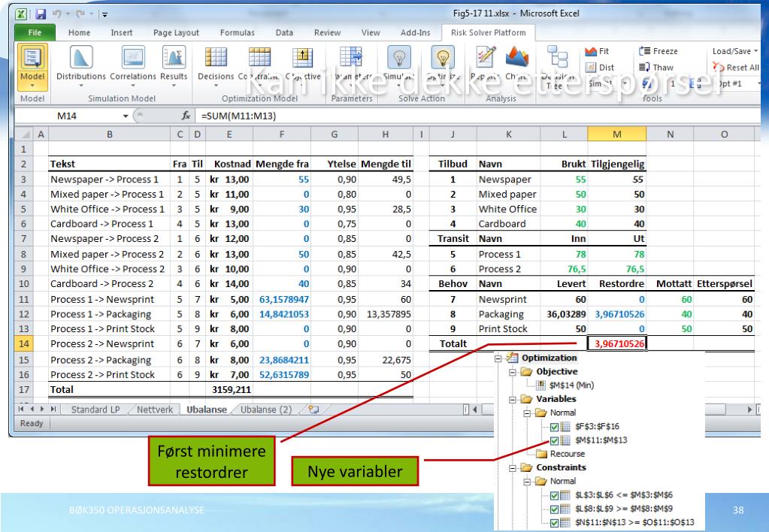Image resolution: width=769 pixels, height=532 pixels.
Task: Uncheck constraint $L$8:$L$9 >= $M$8:$M$9
Action: pos(554,509)
